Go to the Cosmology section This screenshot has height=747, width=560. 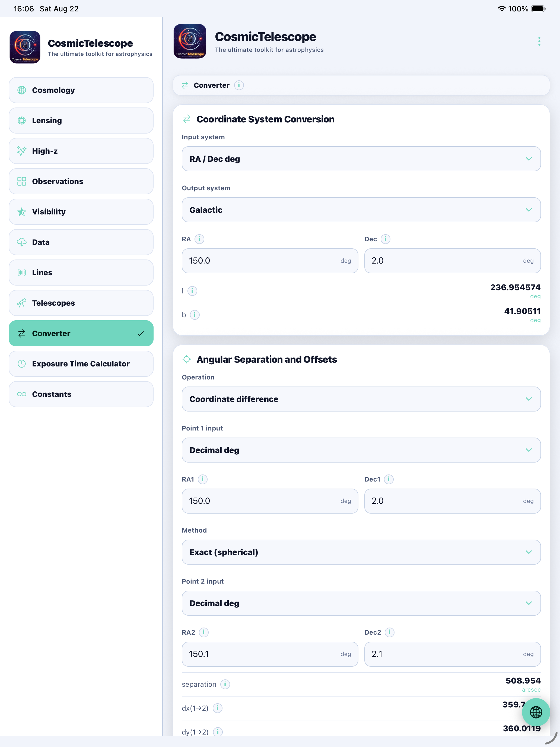(81, 90)
